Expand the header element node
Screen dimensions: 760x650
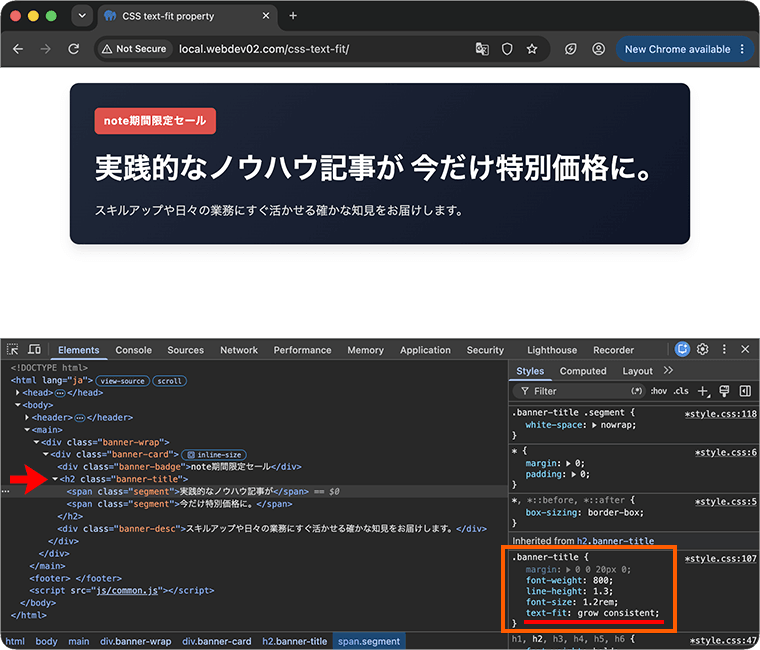27,417
